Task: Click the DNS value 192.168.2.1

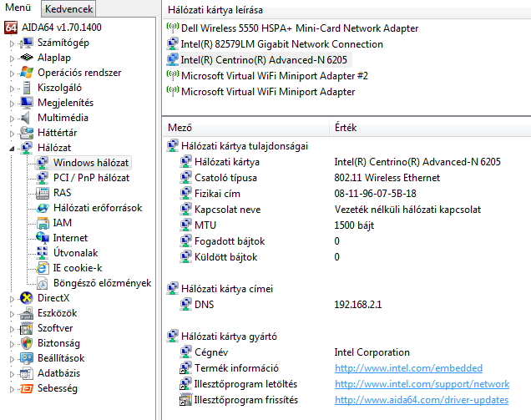Action: pos(358,305)
